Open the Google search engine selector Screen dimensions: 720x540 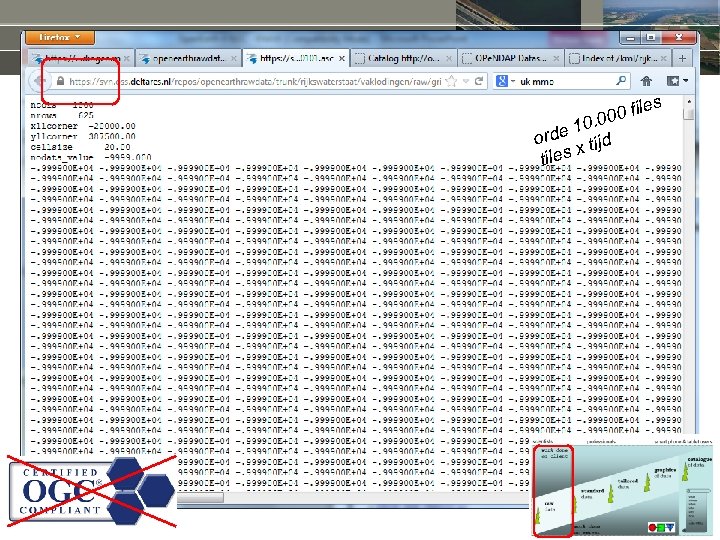click(505, 81)
